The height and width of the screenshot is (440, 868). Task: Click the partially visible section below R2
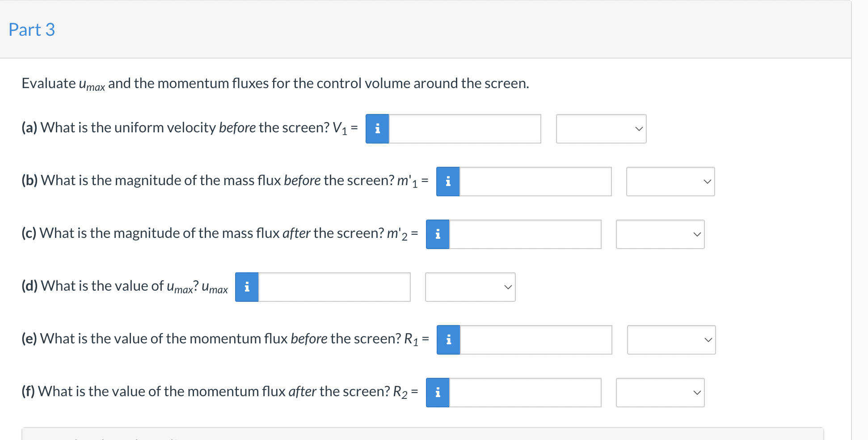(x=422, y=435)
